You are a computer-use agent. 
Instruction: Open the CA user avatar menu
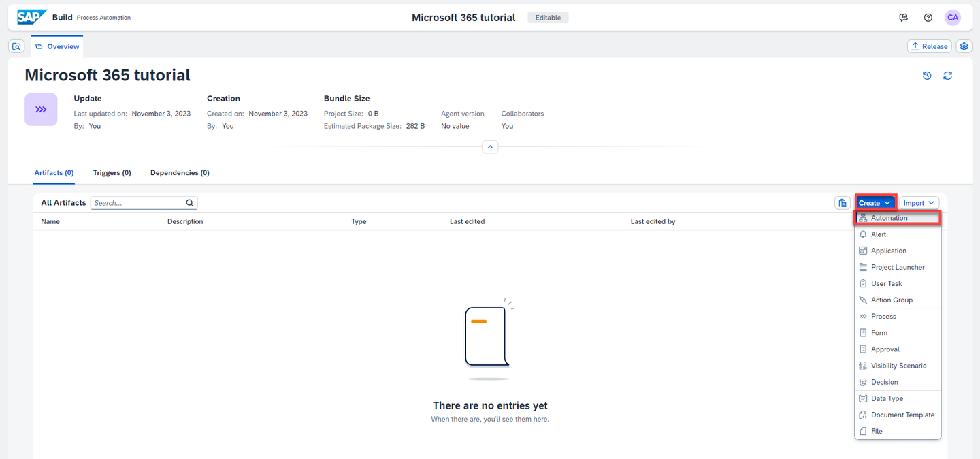(x=952, y=18)
